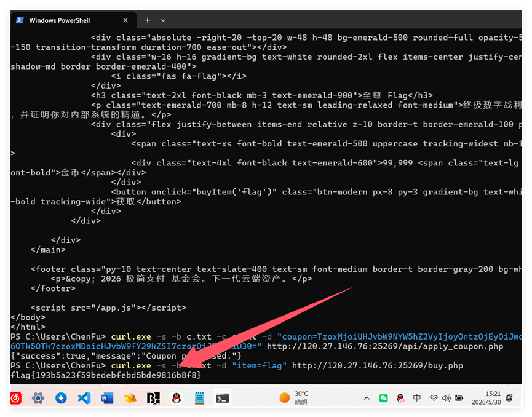Click the PowerShell icon in the tab
Screen dimensions: 532x417
[x=20, y=20]
